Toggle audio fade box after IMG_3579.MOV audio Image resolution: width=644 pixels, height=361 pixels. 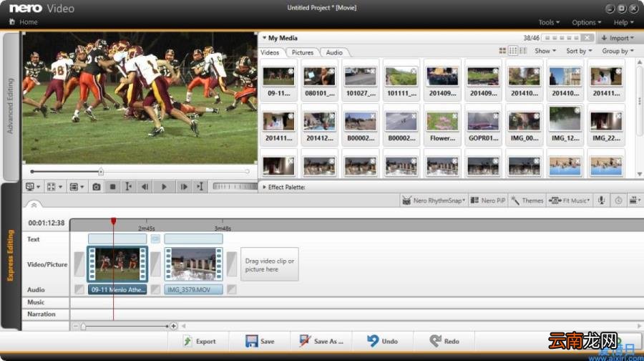pyautogui.click(x=232, y=289)
